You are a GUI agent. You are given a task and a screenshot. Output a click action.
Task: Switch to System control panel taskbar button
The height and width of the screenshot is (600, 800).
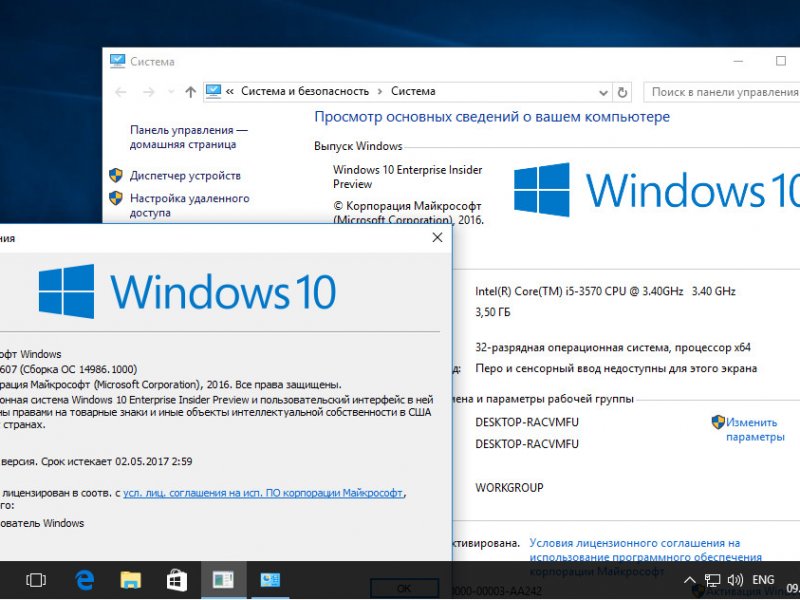(x=270, y=580)
